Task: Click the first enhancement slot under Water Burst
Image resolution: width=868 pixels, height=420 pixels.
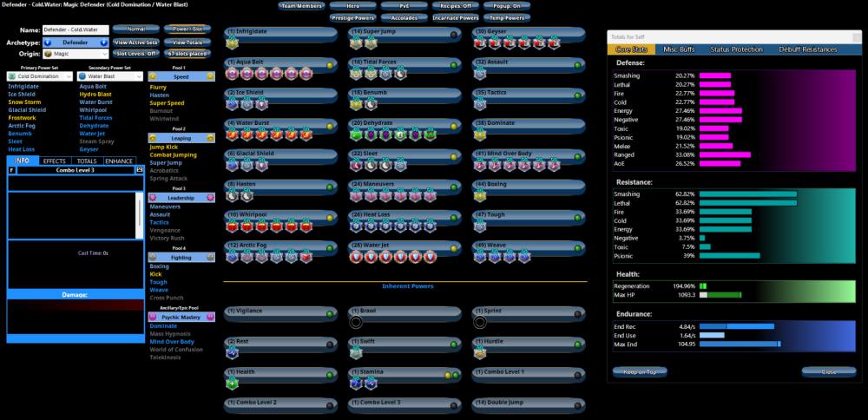Action: [x=232, y=135]
